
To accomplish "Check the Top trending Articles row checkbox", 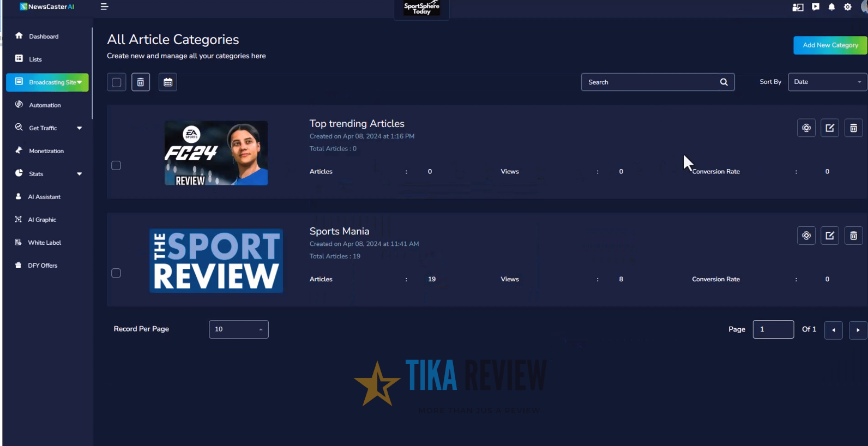I will pos(116,165).
